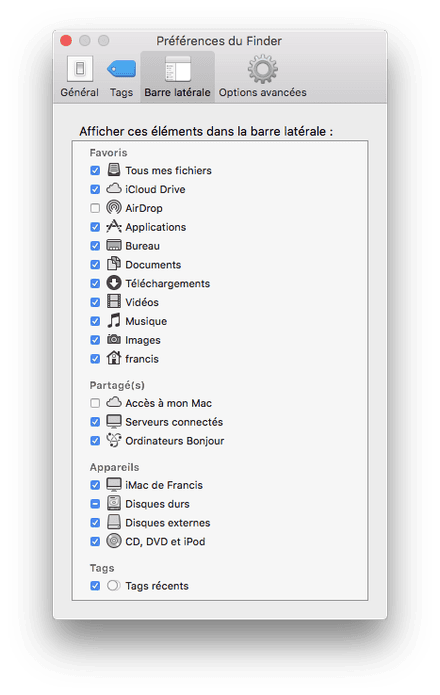The height and width of the screenshot is (695, 440).
Task: Close the Préférences du Finder window
Action: tap(66, 41)
